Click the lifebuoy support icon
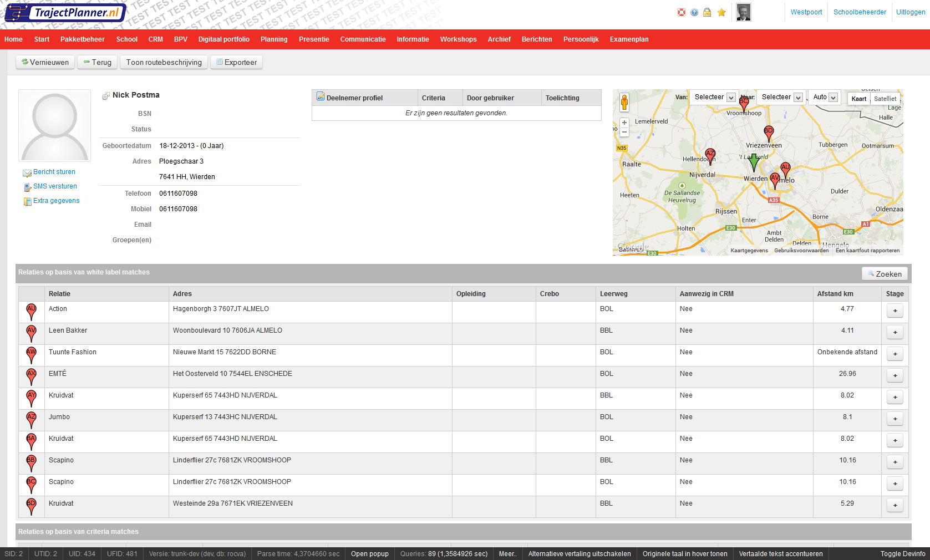930x560 pixels. click(x=682, y=12)
